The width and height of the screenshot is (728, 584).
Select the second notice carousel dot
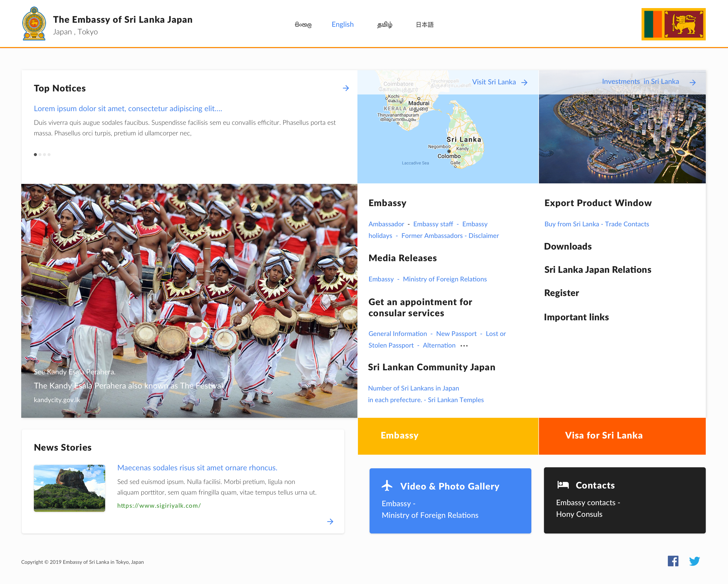(40, 155)
